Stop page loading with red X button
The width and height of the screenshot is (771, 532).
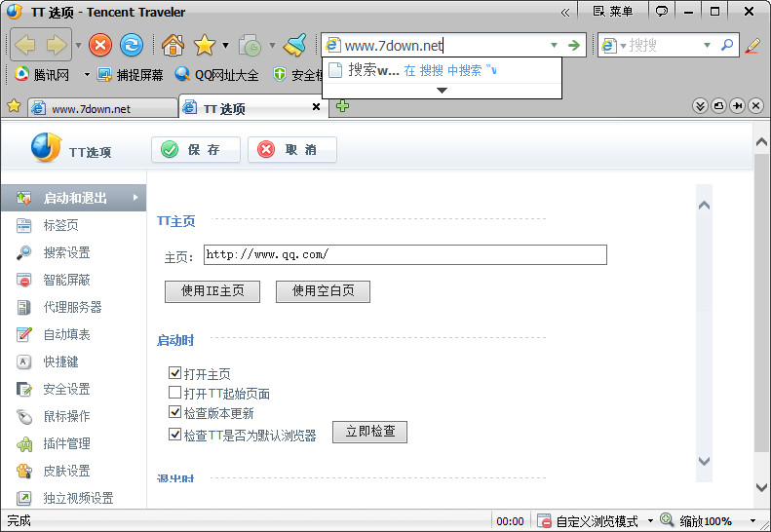[x=100, y=45]
